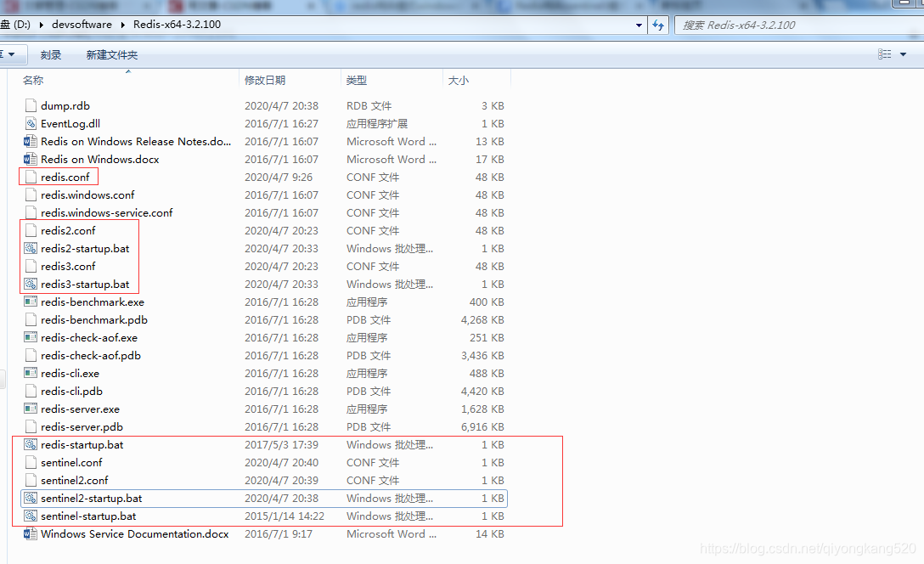Expand the devsoftware breadcrumb arrow

coord(122,25)
